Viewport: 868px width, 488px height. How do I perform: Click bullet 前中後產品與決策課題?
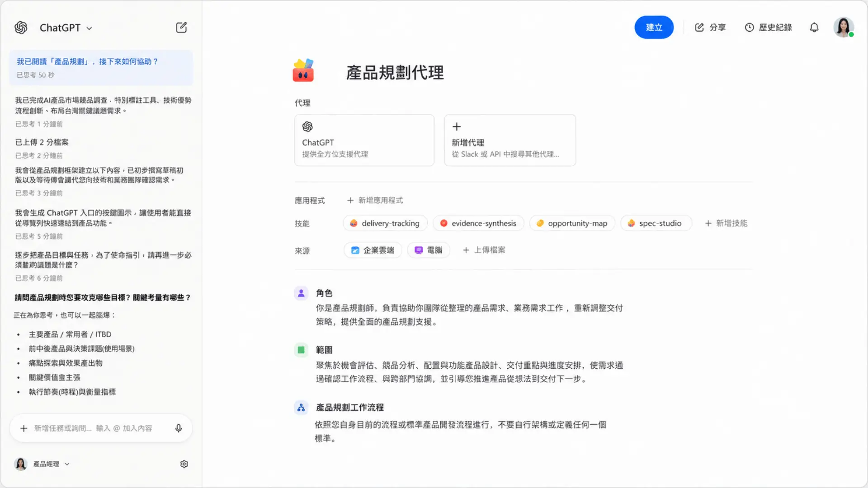81,349
